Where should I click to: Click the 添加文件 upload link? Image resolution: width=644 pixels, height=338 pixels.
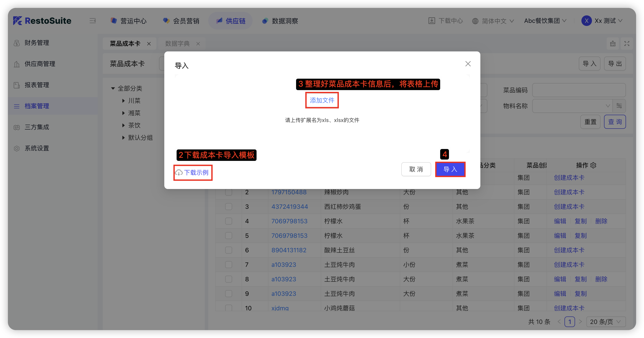tap(322, 100)
